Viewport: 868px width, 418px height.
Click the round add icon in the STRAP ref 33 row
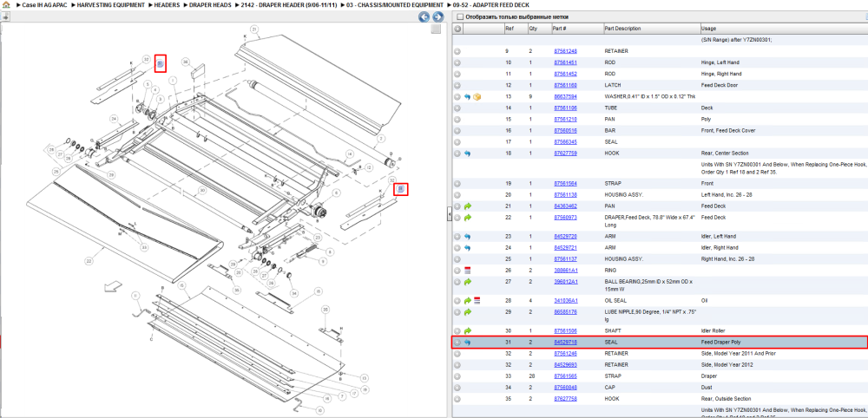tap(457, 376)
